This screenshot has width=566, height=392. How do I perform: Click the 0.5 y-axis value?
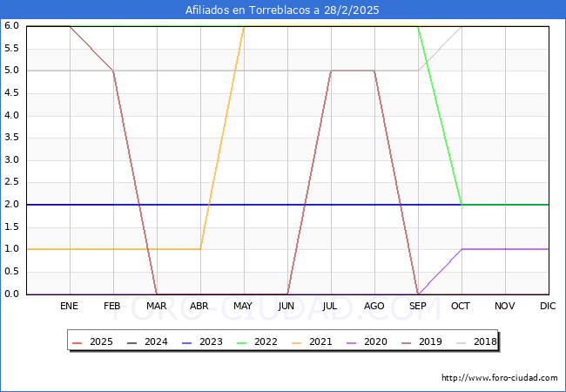pos(11,272)
